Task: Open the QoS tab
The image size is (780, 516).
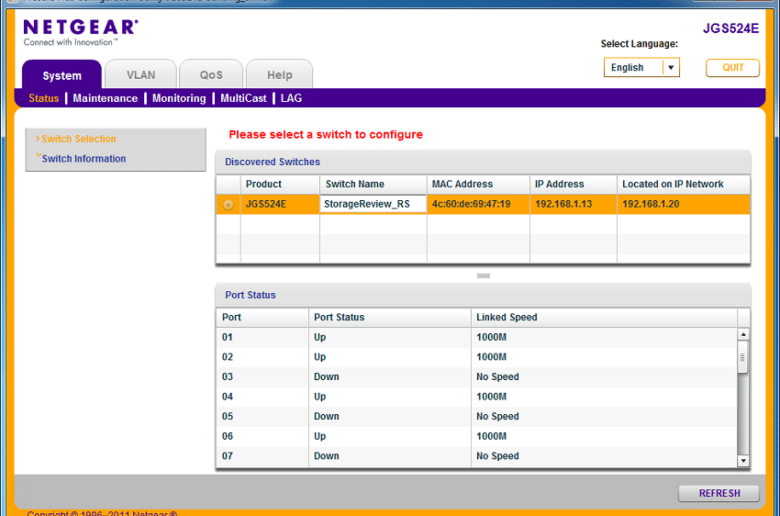Action: pos(211,75)
